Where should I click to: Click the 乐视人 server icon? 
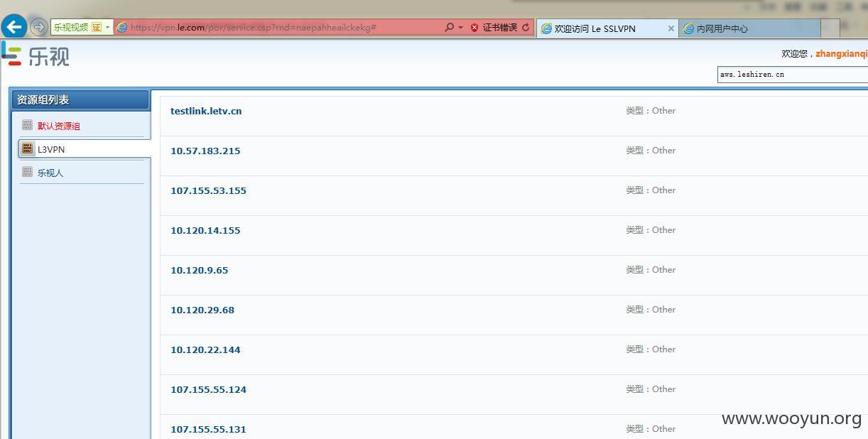pyautogui.click(x=27, y=172)
